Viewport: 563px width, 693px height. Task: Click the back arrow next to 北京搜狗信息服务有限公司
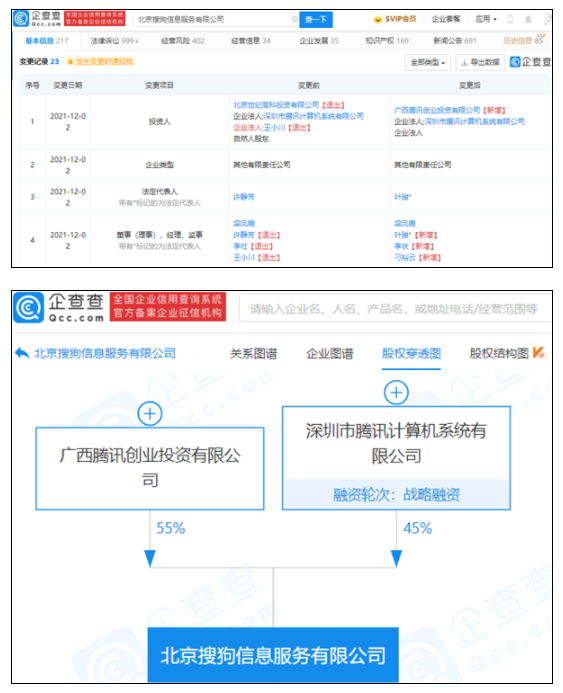[22, 353]
